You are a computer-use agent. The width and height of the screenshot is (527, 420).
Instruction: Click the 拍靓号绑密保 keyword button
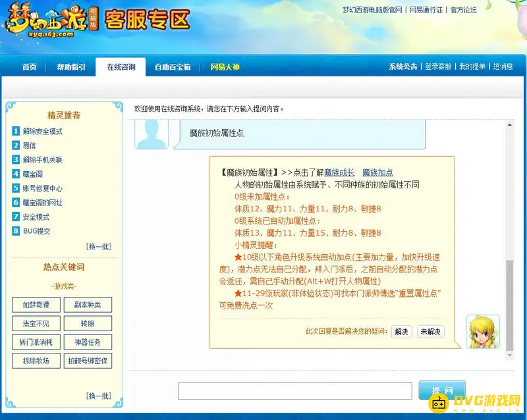coord(88,361)
